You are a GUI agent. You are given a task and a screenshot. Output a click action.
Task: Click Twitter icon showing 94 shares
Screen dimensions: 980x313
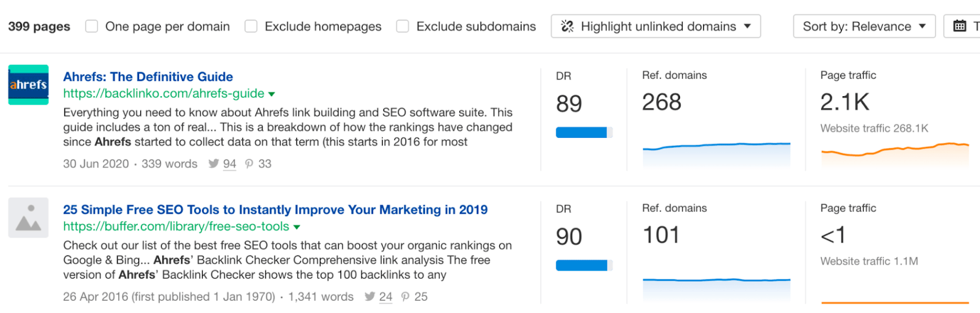213,164
